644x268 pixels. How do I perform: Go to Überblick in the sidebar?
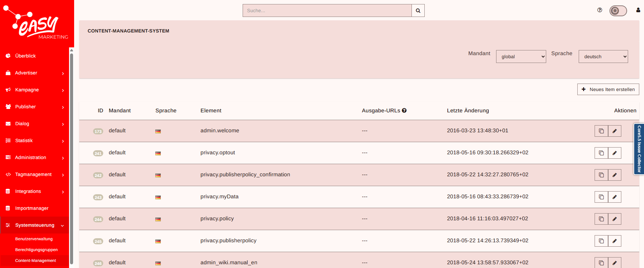[x=25, y=56]
